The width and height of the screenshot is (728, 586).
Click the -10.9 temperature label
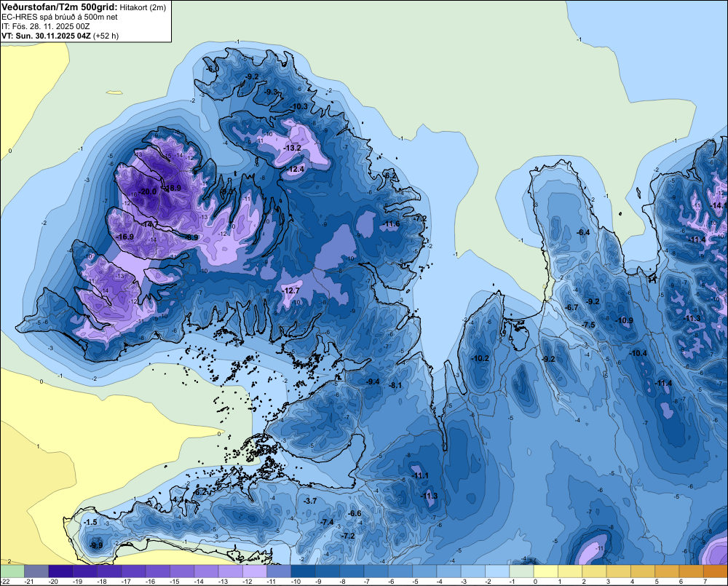click(624, 321)
